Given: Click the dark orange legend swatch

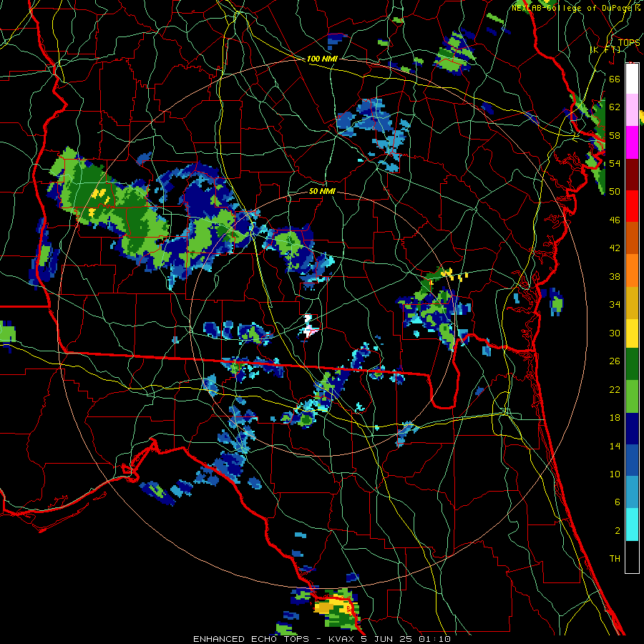Looking at the screenshot, I should 632,238.
